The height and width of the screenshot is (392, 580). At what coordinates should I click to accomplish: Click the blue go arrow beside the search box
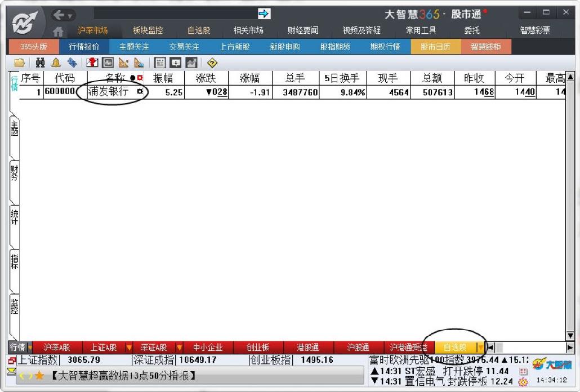264,14
